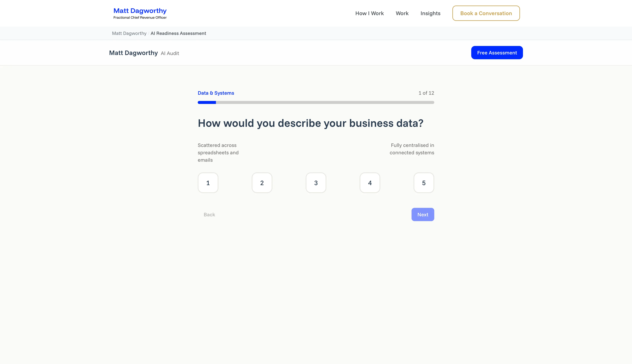This screenshot has width=632, height=364.
Task: Click the business data question heading
Action: click(x=310, y=123)
